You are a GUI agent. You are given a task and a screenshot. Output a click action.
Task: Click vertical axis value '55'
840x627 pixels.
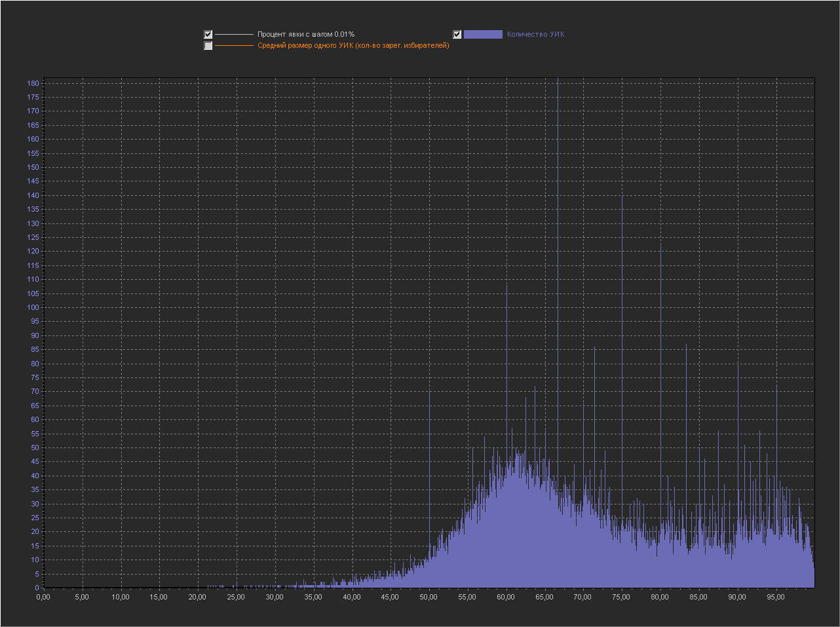[35, 434]
